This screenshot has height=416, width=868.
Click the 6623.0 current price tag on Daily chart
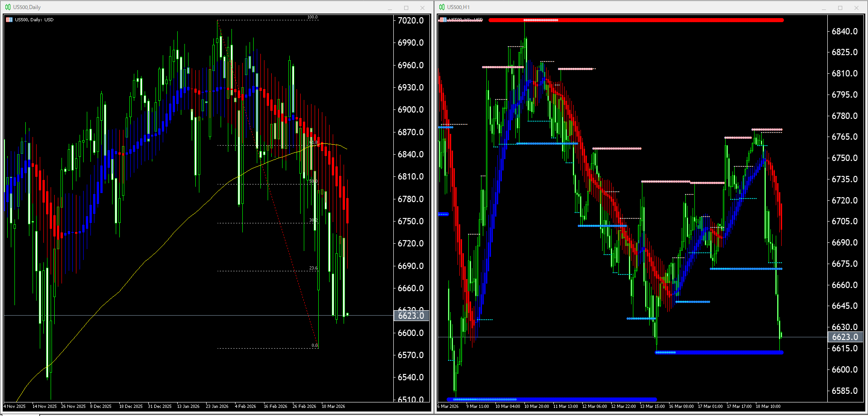[411, 316]
